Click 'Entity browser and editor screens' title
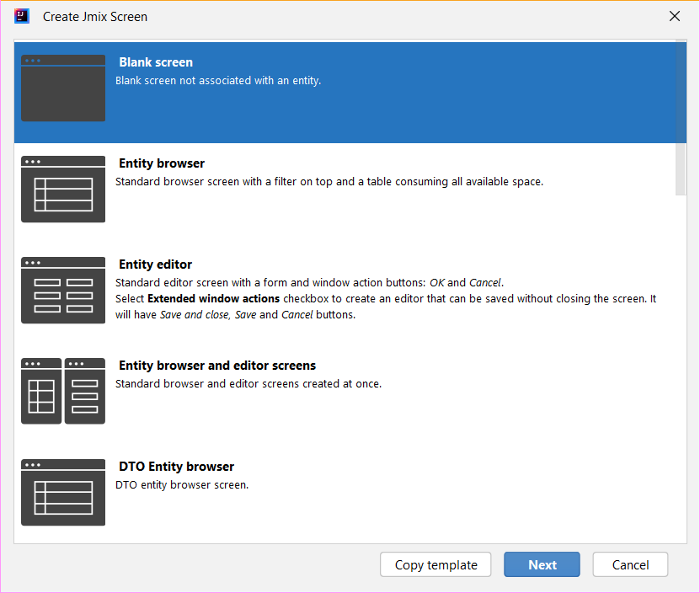 217,366
